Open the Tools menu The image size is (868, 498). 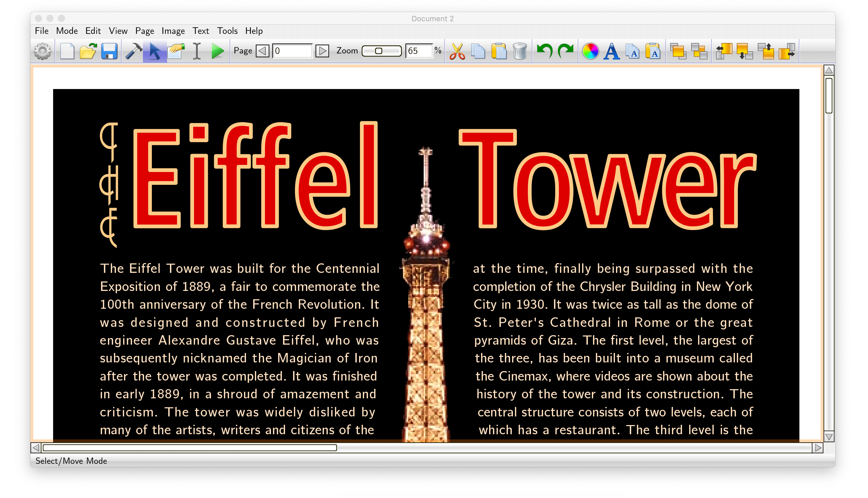(228, 31)
